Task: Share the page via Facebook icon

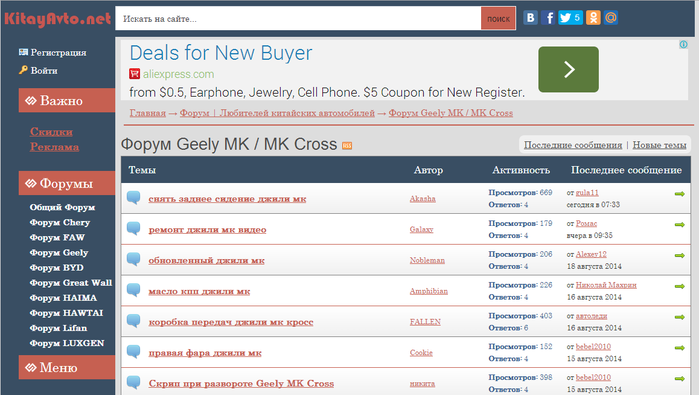Action: (x=549, y=18)
